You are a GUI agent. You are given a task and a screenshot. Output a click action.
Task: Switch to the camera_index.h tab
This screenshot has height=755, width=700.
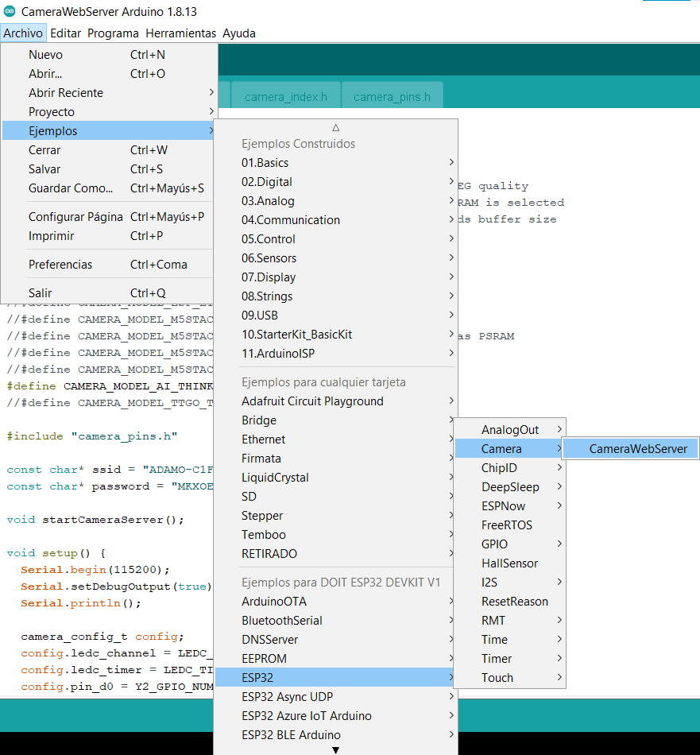pyautogui.click(x=286, y=97)
